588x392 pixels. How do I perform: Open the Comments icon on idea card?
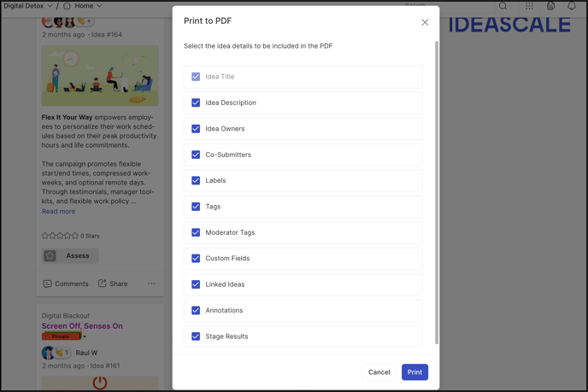(47, 284)
